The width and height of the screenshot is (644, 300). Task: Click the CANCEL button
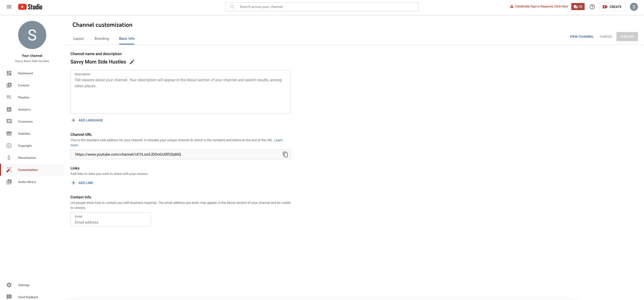click(x=606, y=37)
